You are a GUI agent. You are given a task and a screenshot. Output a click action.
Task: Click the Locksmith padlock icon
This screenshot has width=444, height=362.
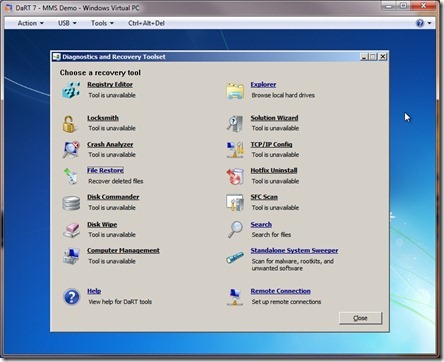click(69, 124)
